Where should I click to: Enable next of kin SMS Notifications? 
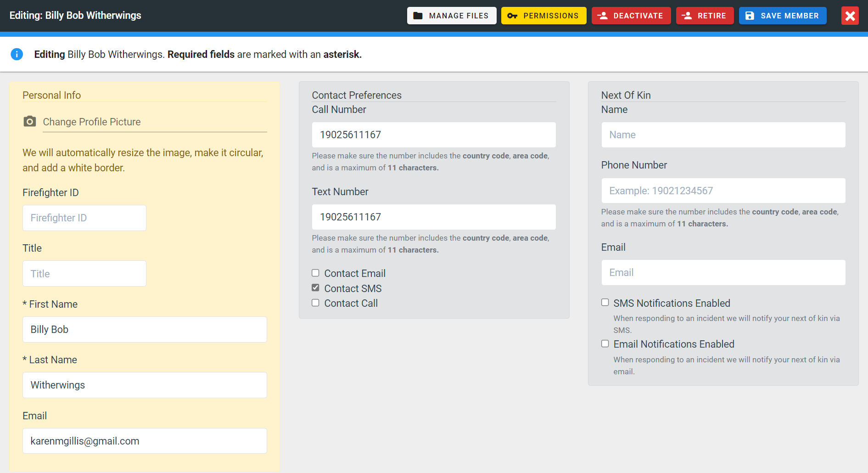click(605, 302)
